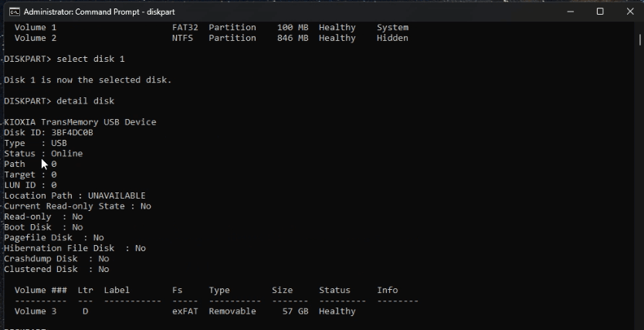The image size is (644, 330).
Task: Click the 'Type : USB' line
Action: click(x=36, y=143)
